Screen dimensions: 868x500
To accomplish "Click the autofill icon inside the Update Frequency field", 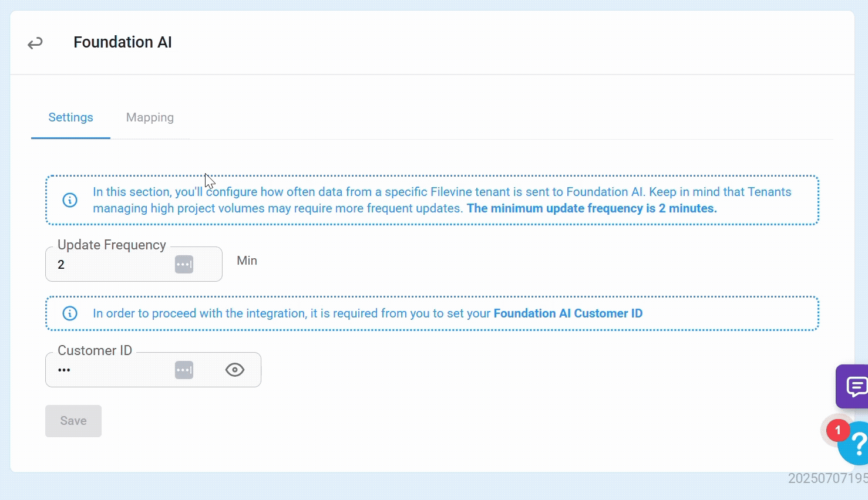I will tap(184, 264).
